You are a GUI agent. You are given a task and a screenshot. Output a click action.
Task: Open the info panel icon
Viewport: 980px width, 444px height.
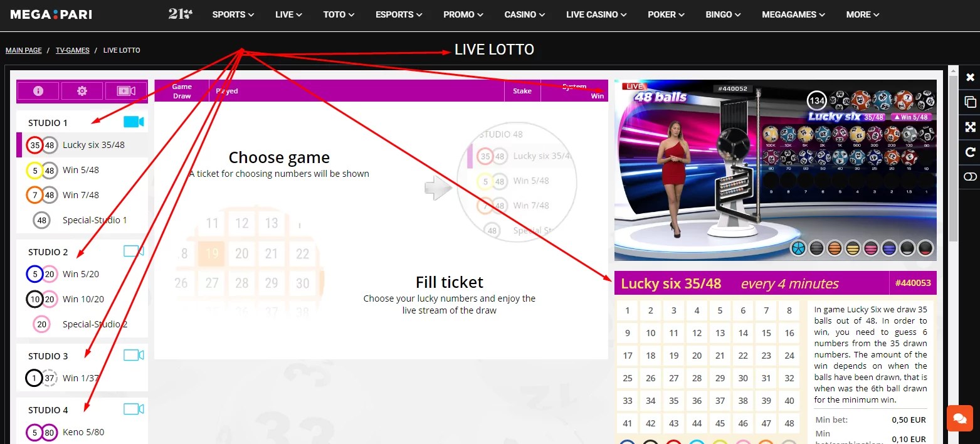pyautogui.click(x=38, y=91)
